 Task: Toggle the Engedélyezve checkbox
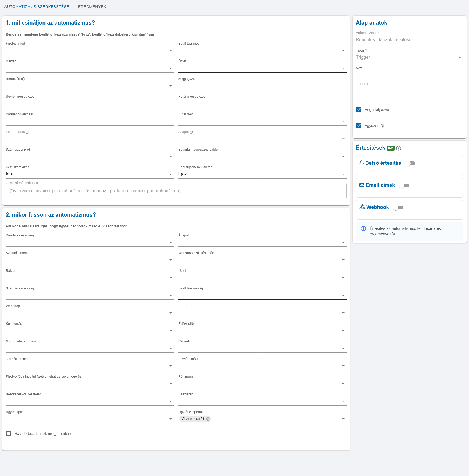359,110
